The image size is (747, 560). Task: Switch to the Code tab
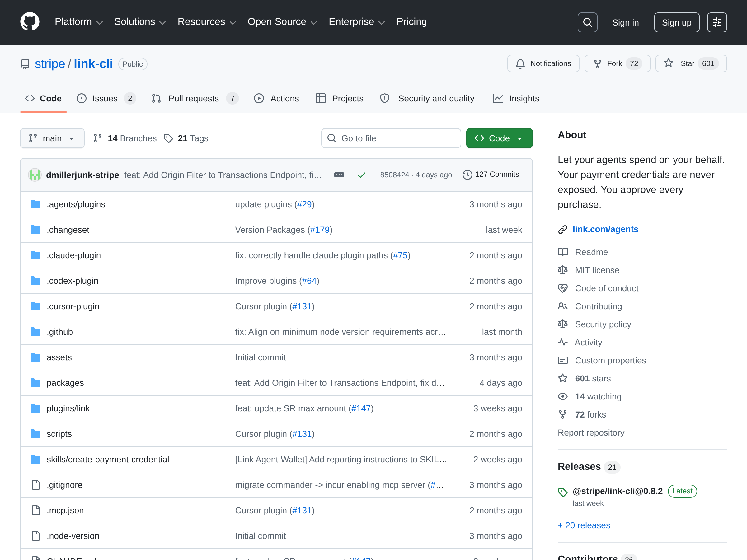(43, 99)
